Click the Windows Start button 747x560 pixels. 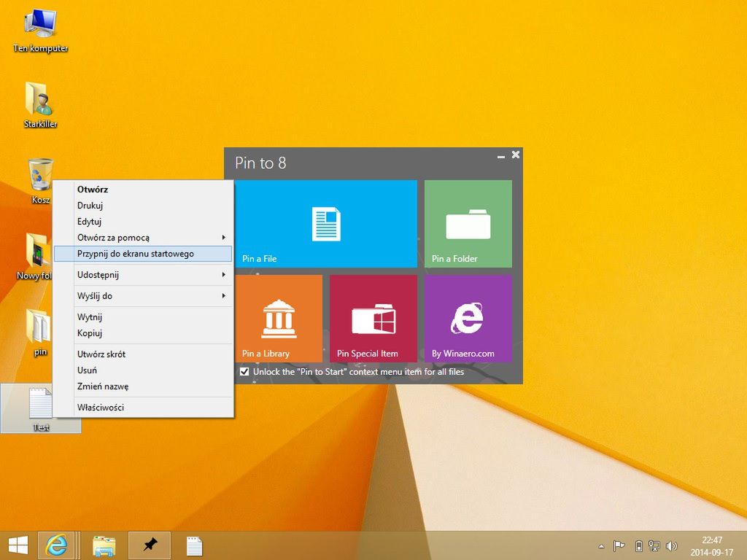tap(18, 545)
